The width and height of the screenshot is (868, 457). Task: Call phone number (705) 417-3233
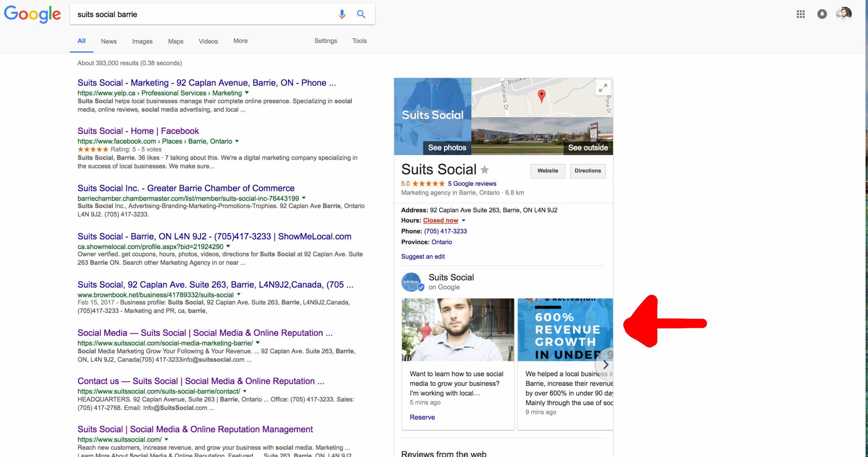tap(445, 231)
